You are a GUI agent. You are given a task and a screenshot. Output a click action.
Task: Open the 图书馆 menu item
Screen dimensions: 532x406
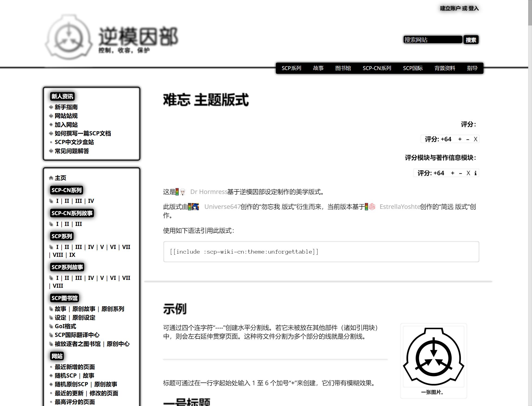click(x=343, y=68)
